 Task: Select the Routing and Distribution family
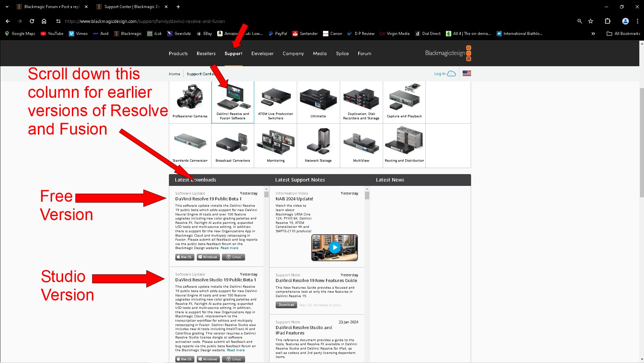tap(404, 146)
